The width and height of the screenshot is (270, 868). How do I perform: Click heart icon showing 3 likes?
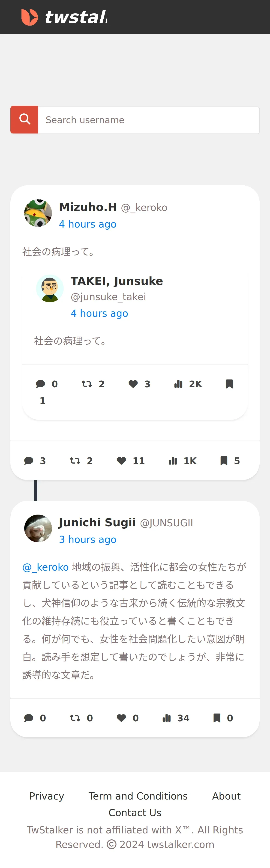(x=133, y=384)
